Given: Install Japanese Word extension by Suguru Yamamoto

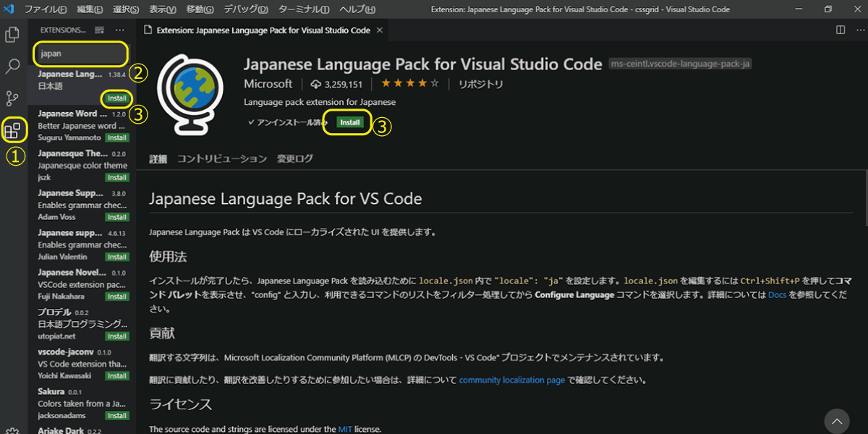Looking at the screenshot, I should [x=117, y=137].
